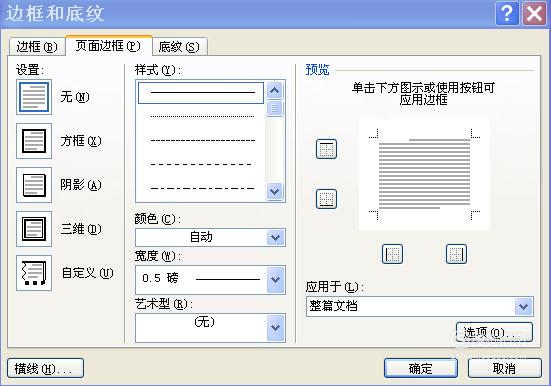Select the solid line style
The height and width of the screenshot is (386, 551).
(x=201, y=93)
